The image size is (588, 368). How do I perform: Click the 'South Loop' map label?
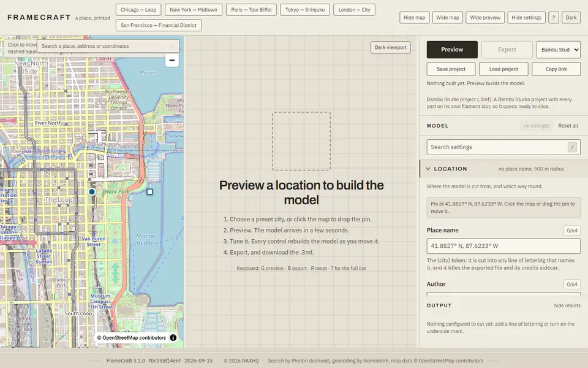78,313
